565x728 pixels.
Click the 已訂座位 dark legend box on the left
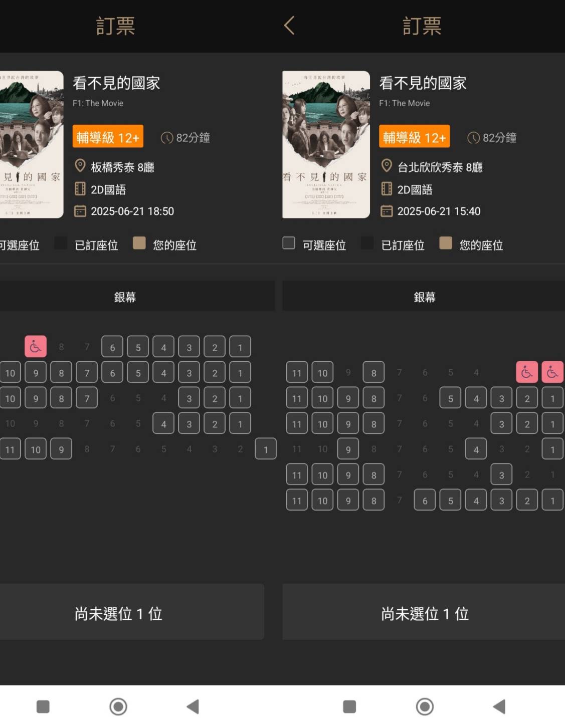[61, 243]
